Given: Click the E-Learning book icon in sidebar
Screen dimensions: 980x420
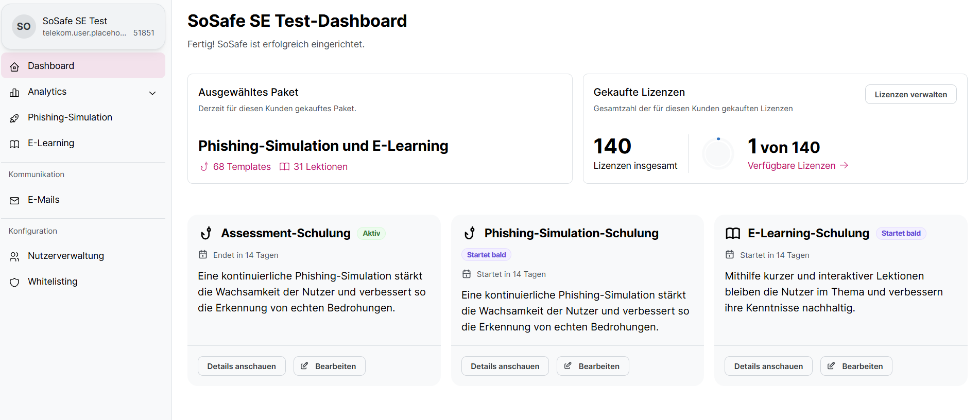Looking at the screenshot, I should point(14,144).
